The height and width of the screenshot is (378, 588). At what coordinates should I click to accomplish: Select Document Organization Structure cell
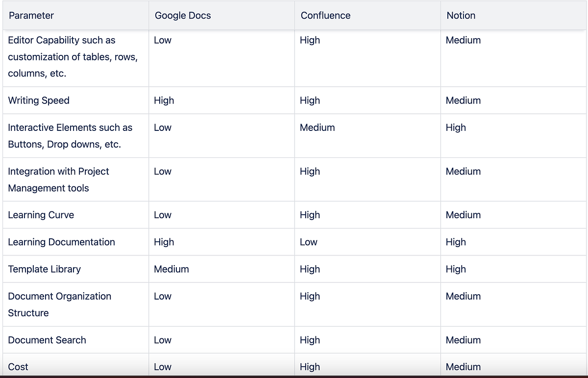pyautogui.click(x=60, y=304)
